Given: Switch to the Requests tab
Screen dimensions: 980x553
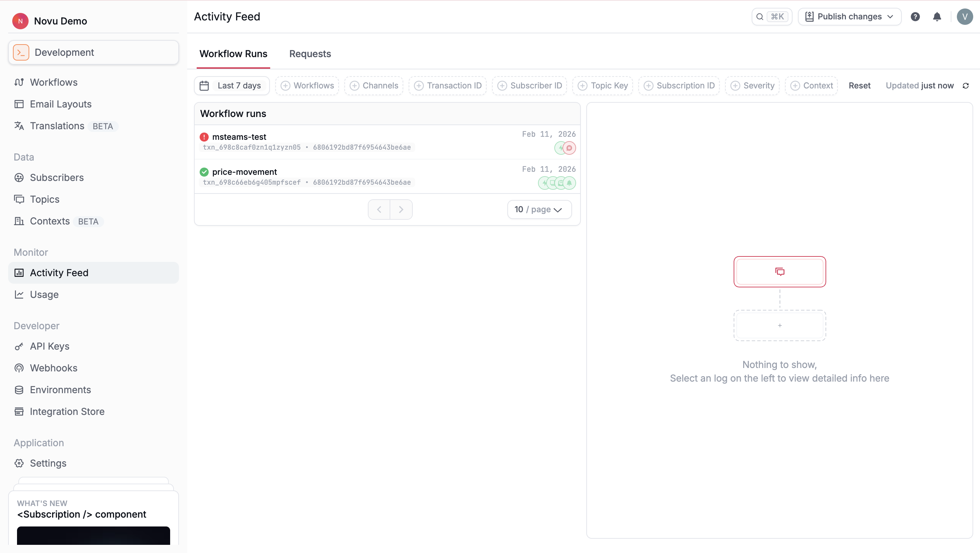Looking at the screenshot, I should pyautogui.click(x=310, y=54).
